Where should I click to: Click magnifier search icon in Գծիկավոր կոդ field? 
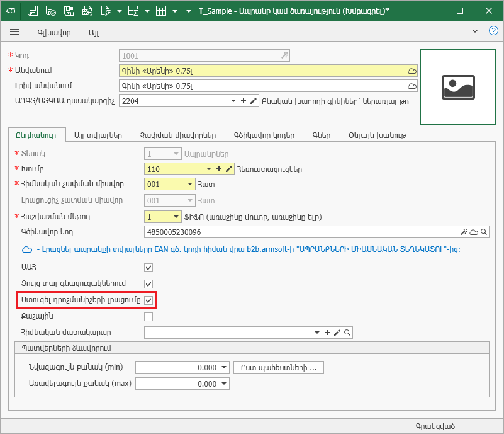click(484, 232)
